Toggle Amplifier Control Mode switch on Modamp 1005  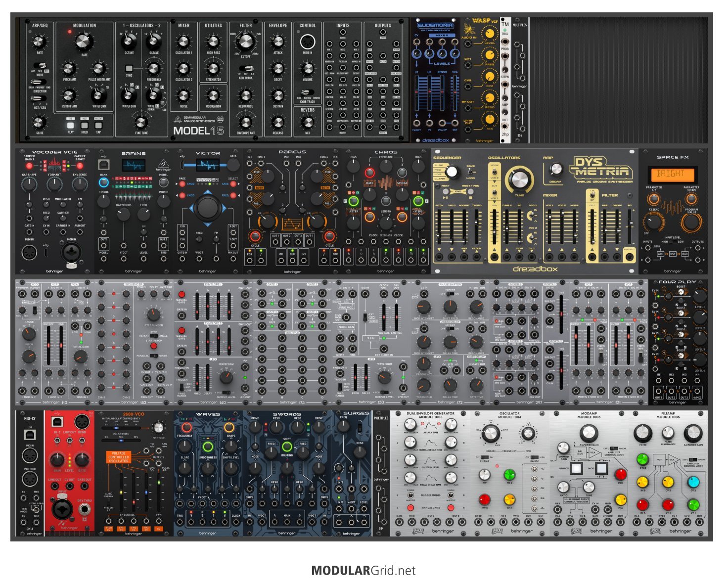click(614, 448)
